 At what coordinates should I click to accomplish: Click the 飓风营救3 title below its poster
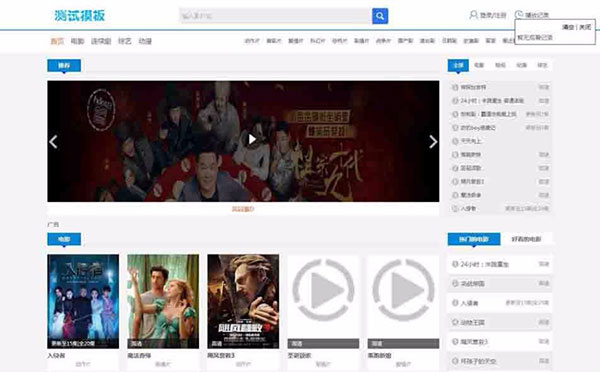point(221,356)
